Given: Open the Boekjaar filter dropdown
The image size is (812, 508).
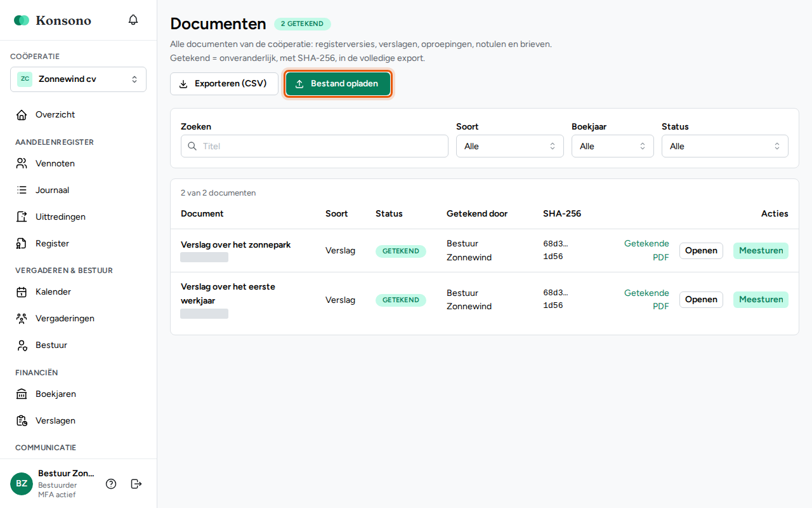Looking at the screenshot, I should point(613,146).
